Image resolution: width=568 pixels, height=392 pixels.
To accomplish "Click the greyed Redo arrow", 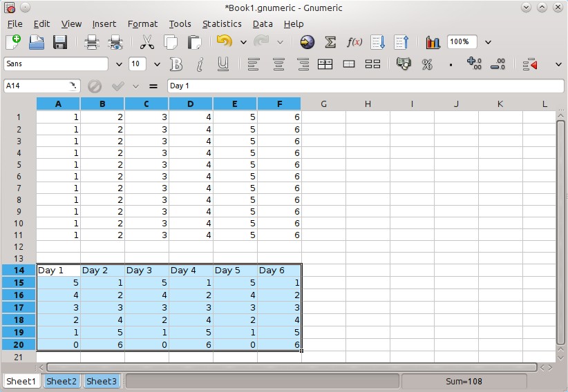I will click(x=261, y=41).
